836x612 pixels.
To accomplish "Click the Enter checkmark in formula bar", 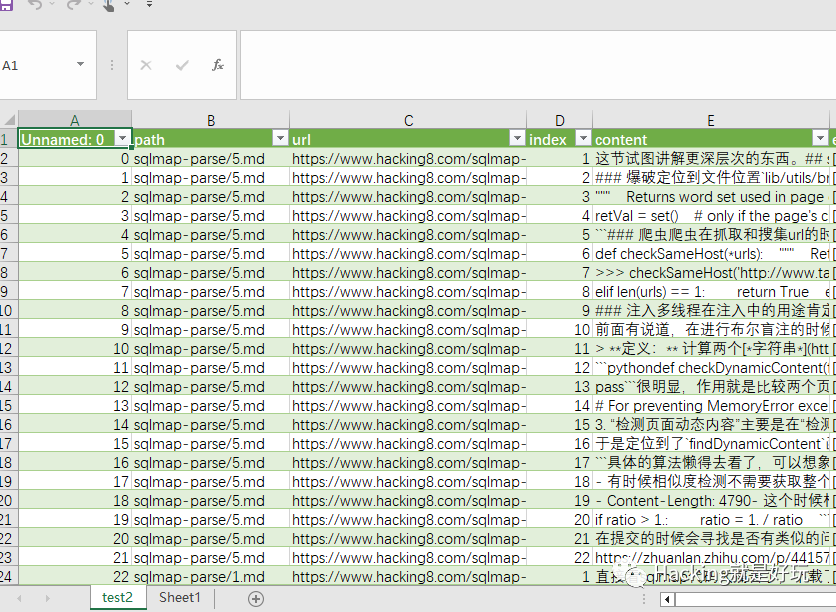I will pyautogui.click(x=182, y=65).
